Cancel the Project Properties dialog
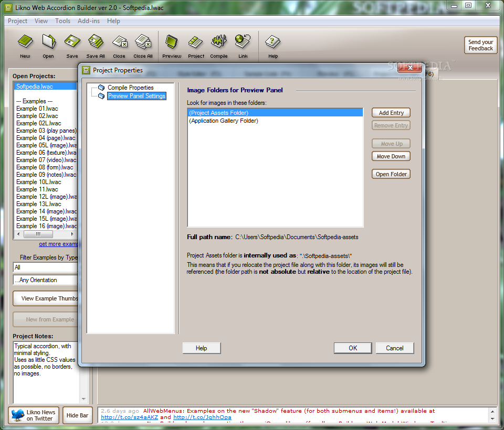Image resolution: width=504 pixels, height=430 pixels. click(x=395, y=348)
